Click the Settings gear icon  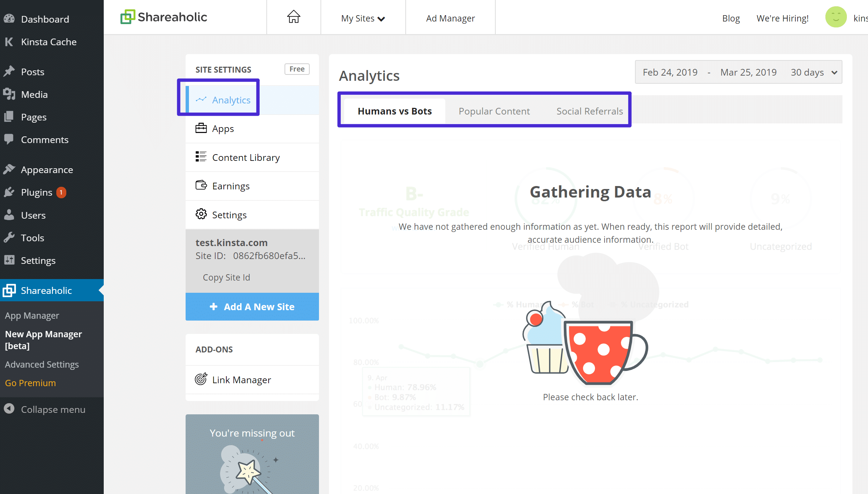pyautogui.click(x=201, y=213)
